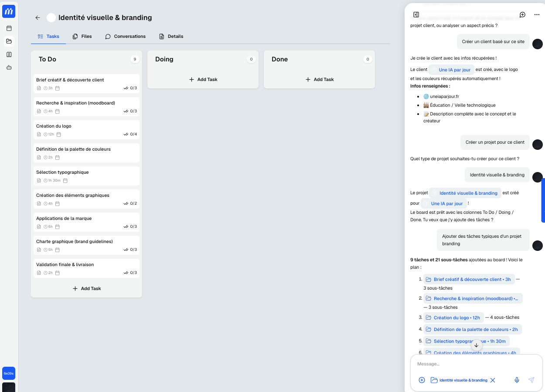Click Add Task in the Done column
Screen dimensions: 545x392
pos(320,80)
